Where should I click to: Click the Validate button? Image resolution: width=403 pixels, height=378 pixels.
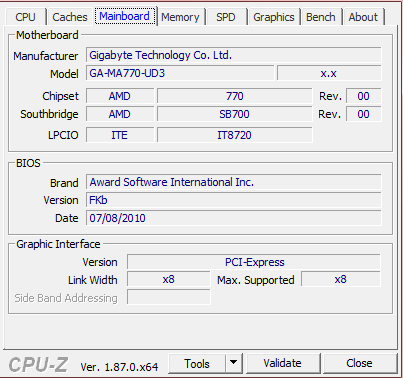282,363
